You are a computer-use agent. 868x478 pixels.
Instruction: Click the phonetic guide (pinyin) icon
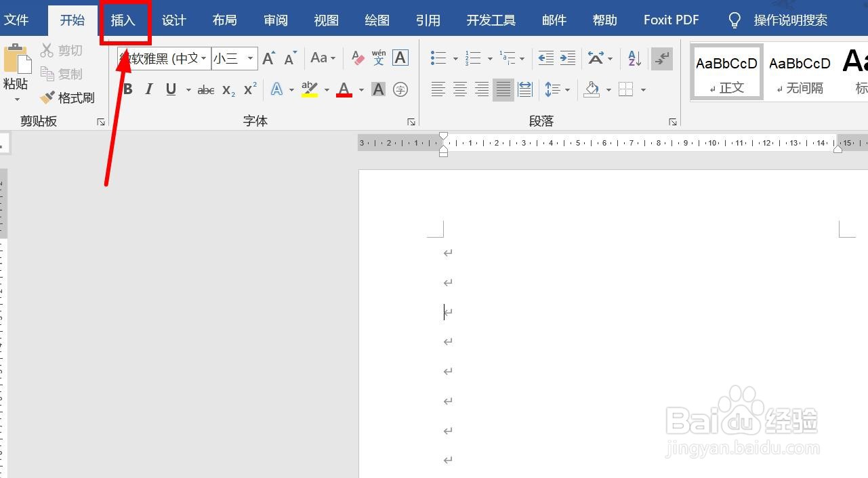pyautogui.click(x=378, y=58)
